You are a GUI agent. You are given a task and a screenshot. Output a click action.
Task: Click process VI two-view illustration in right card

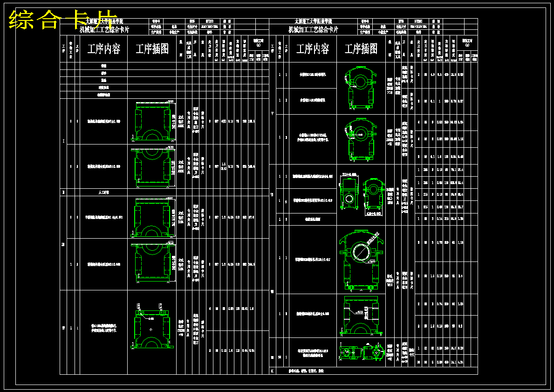click(362, 193)
